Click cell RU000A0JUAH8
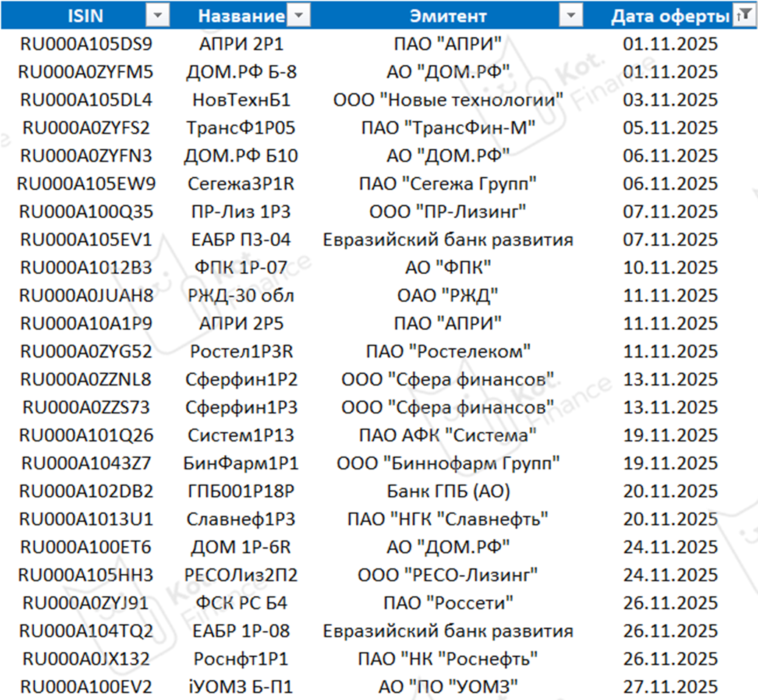This screenshot has height=700, width=758. pos(86,295)
